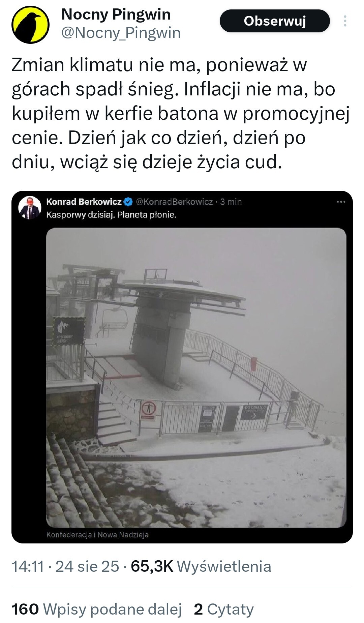
Task: Open the quoted tweet card header area
Action: tap(182, 208)
